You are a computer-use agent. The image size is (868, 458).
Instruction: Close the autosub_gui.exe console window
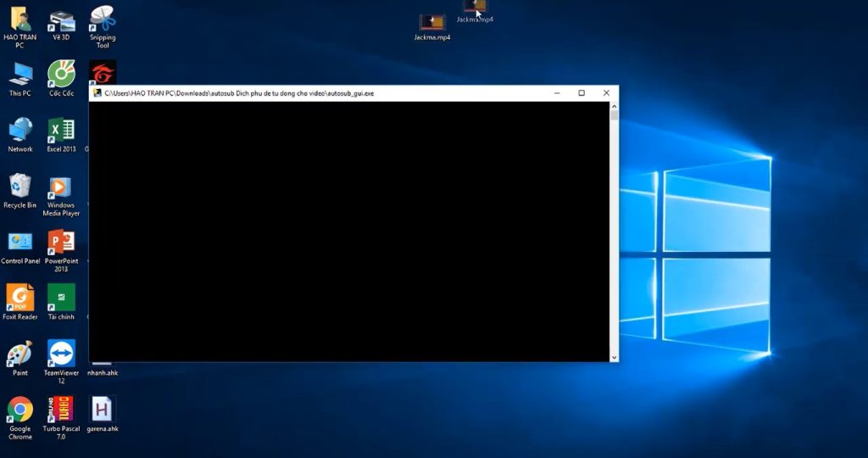click(x=606, y=93)
